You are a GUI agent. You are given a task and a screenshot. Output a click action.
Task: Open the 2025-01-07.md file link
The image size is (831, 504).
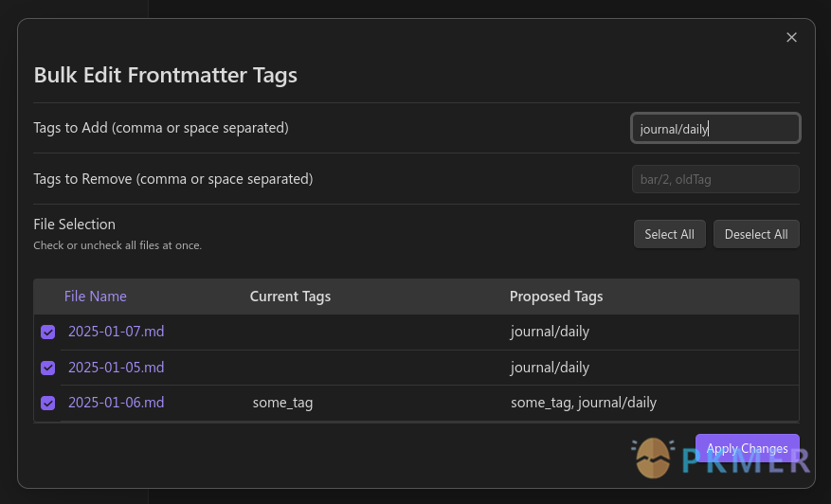point(116,332)
